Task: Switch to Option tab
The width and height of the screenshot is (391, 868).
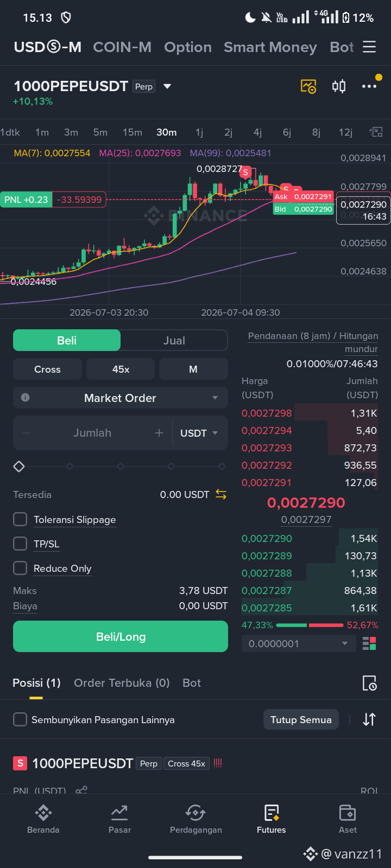Action: pos(188,47)
